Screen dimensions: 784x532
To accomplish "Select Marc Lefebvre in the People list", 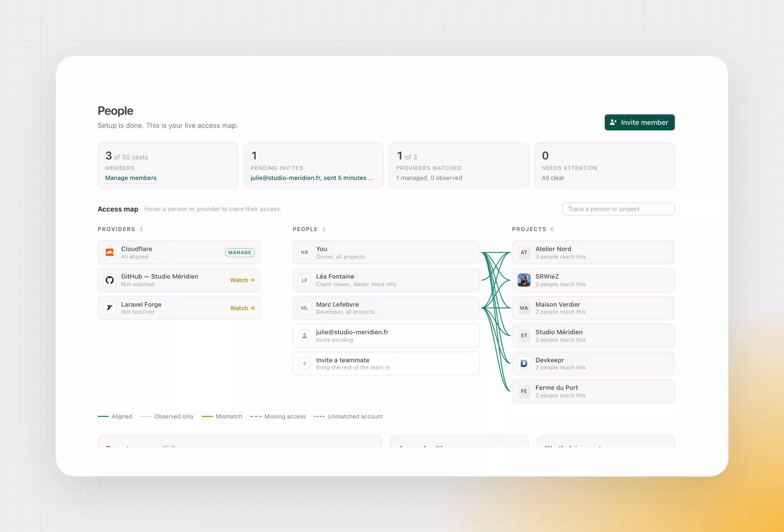I will click(386, 308).
